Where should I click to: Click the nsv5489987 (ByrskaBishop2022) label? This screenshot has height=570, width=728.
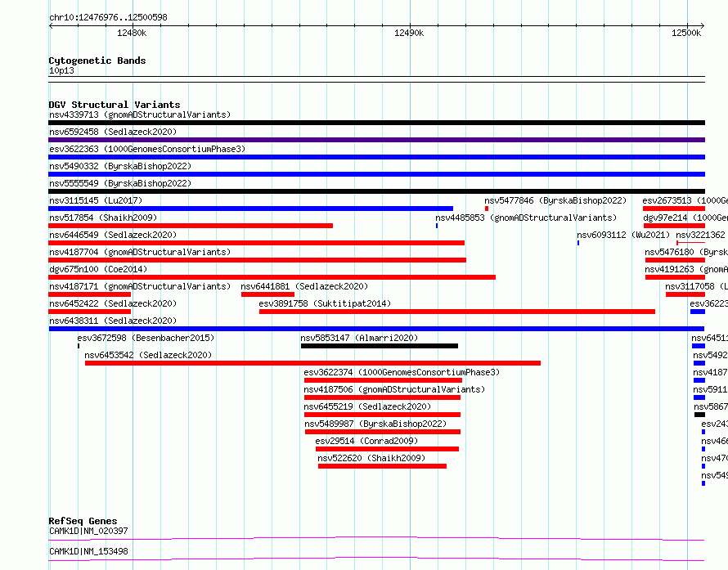point(375,424)
